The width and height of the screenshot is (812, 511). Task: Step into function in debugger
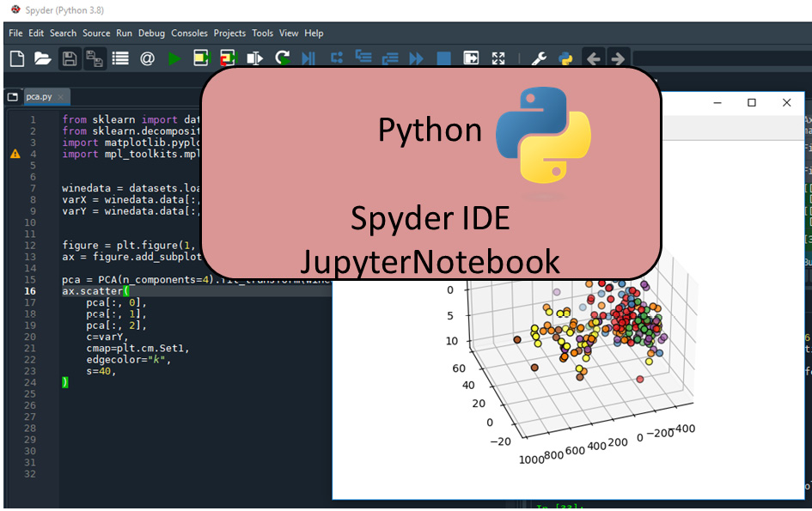[x=363, y=58]
